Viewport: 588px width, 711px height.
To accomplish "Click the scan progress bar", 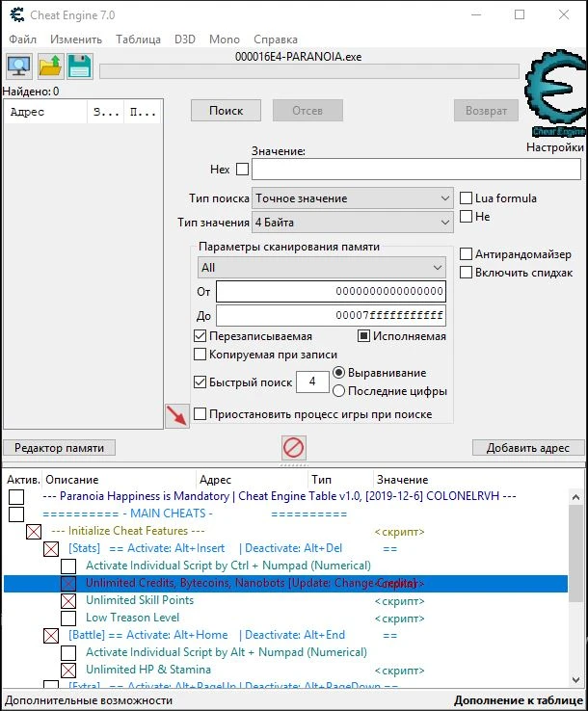I will 309,71.
